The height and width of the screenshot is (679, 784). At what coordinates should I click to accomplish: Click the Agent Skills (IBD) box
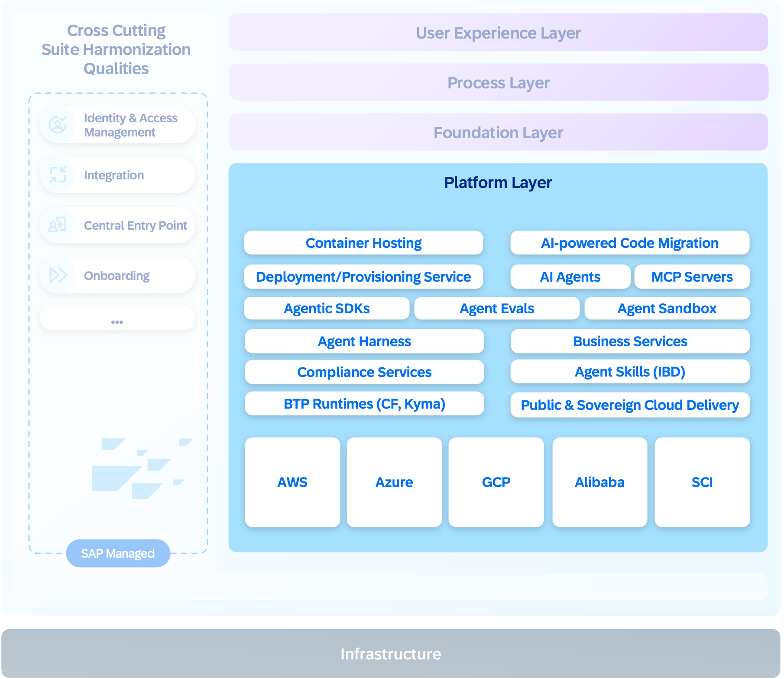coord(630,371)
